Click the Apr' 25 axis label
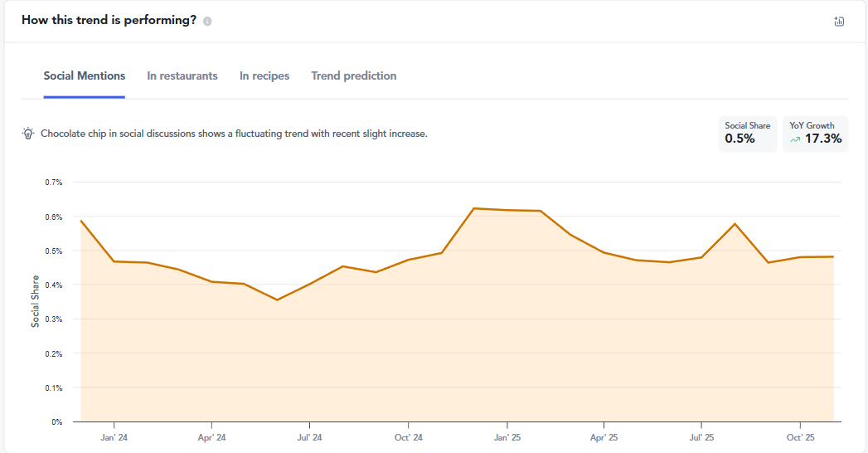 pos(604,437)
